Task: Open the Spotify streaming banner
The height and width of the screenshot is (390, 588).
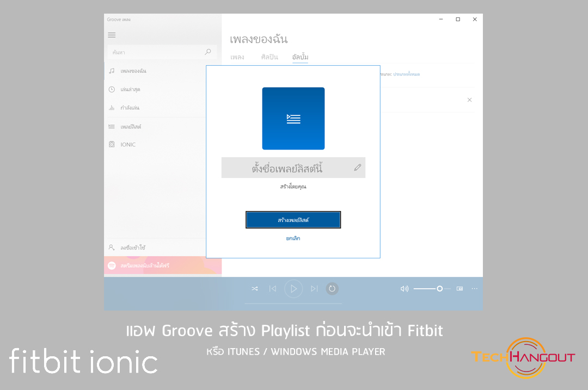Action: click(163, 265)
